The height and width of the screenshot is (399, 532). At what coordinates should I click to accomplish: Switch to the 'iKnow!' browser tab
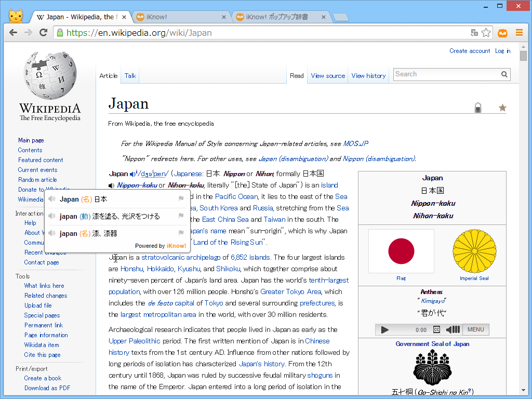[x=181, y=17]
